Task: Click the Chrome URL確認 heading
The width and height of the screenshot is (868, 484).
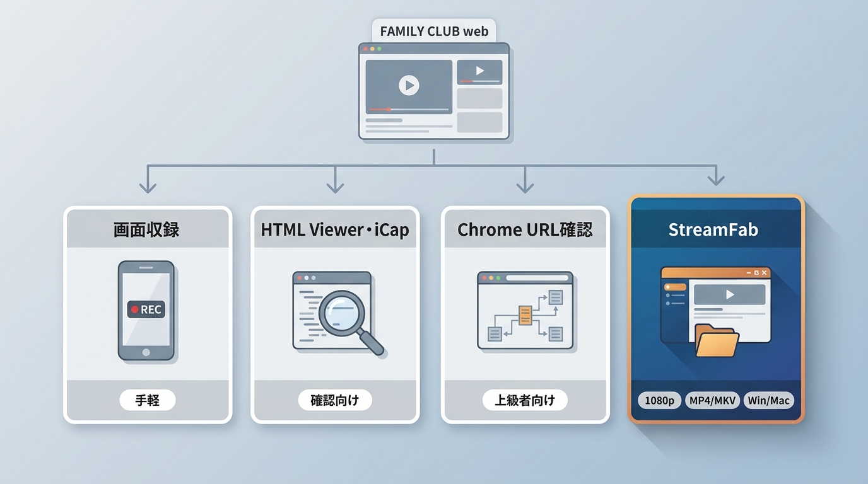Action: click(x=525, y=229)
